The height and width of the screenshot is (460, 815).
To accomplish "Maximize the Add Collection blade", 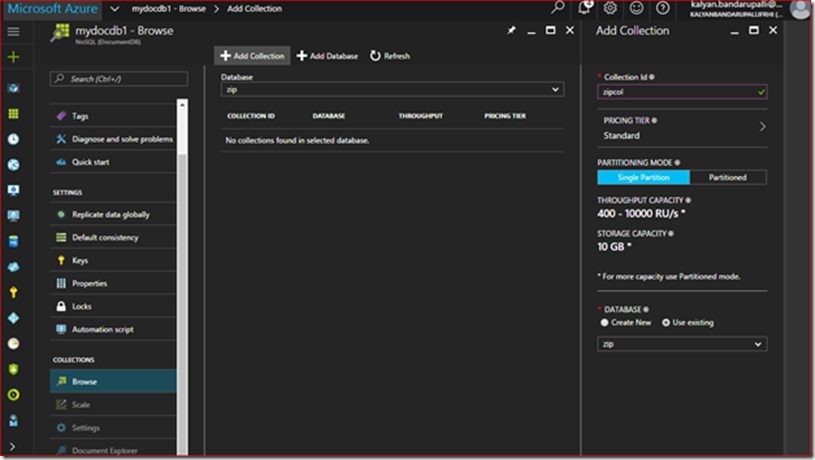I will click(754, 30).
